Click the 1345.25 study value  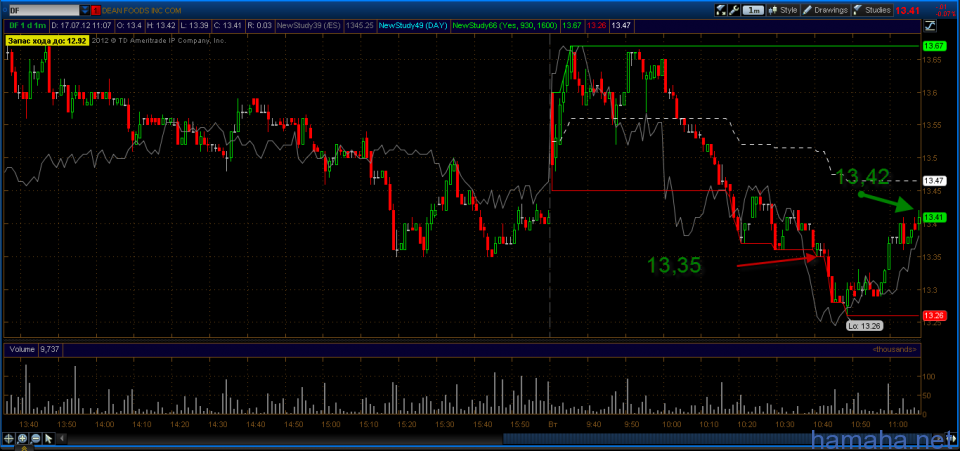[359, 25]
